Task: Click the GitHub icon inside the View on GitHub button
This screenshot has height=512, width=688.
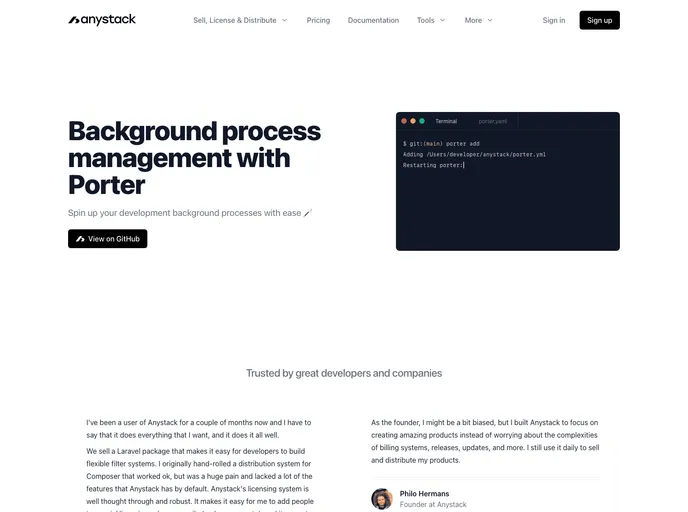Action: coord(80,239)
